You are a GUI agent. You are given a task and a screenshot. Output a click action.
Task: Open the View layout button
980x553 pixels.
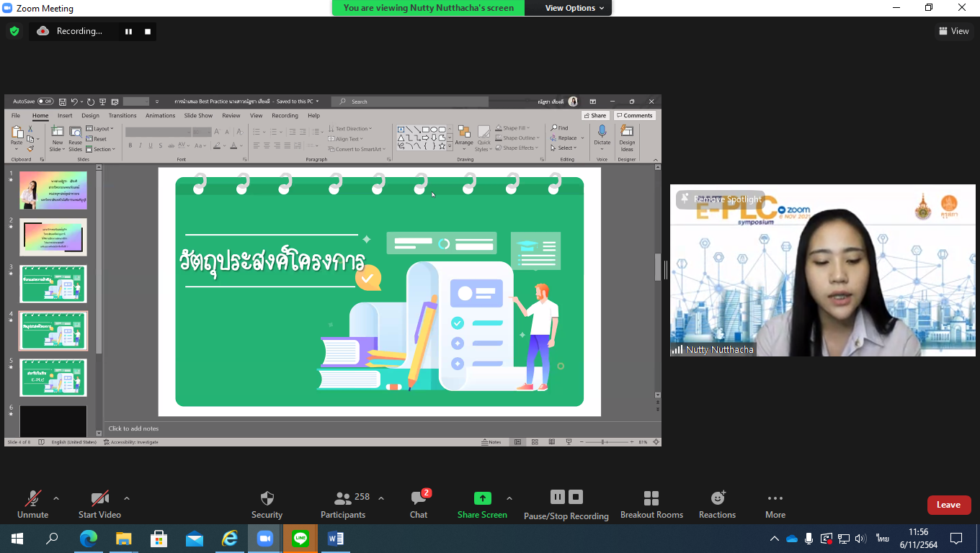(x=954, y=31)
